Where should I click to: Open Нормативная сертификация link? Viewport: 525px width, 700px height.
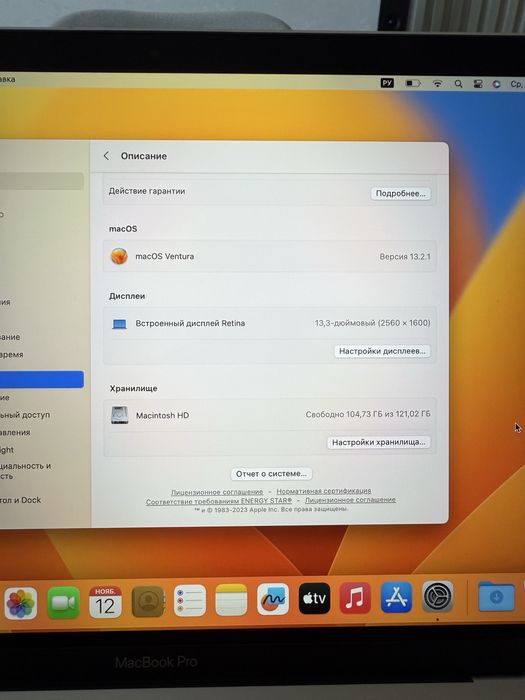(324, 491)
